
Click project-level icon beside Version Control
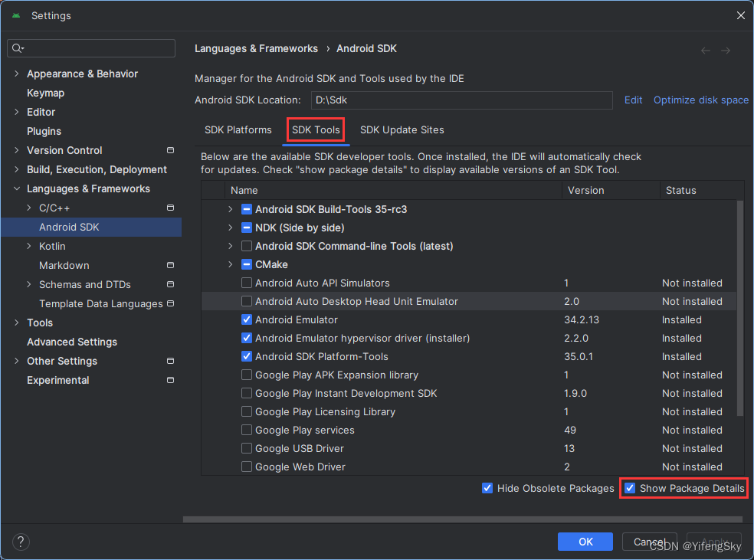point(170,150)
